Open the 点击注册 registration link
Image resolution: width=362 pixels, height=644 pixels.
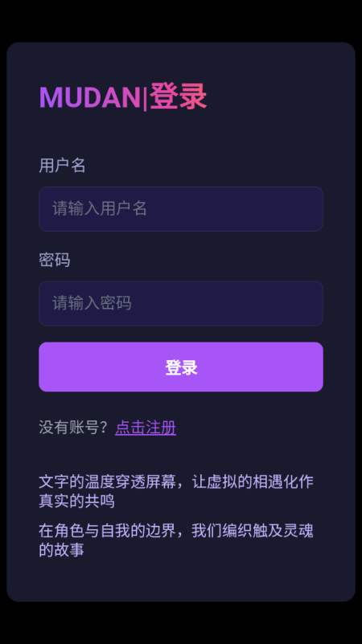point(146,428)
